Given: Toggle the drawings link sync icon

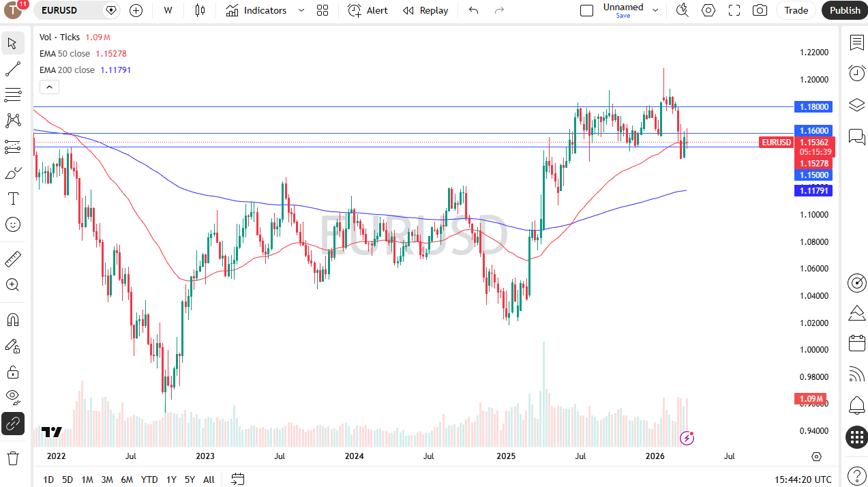Looking at the screenshot, I should 12,424.
